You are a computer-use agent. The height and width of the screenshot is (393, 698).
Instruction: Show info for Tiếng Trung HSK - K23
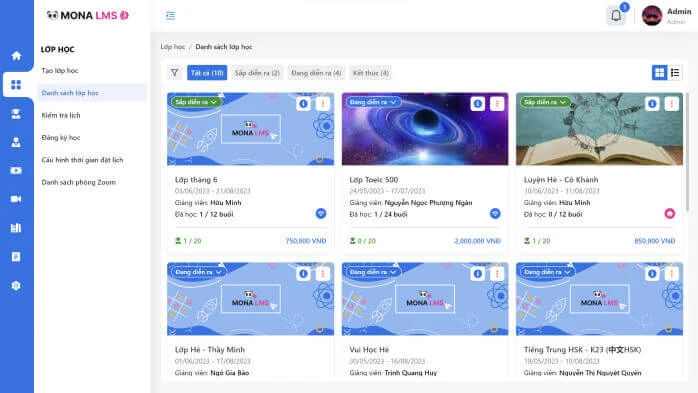coord(652,274)
